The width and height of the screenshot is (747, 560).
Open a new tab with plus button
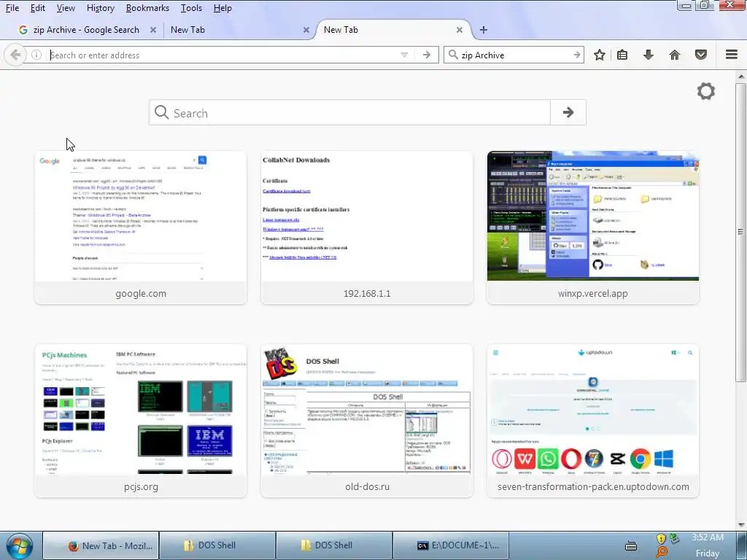pyautogui.click(x=484, y=29)
